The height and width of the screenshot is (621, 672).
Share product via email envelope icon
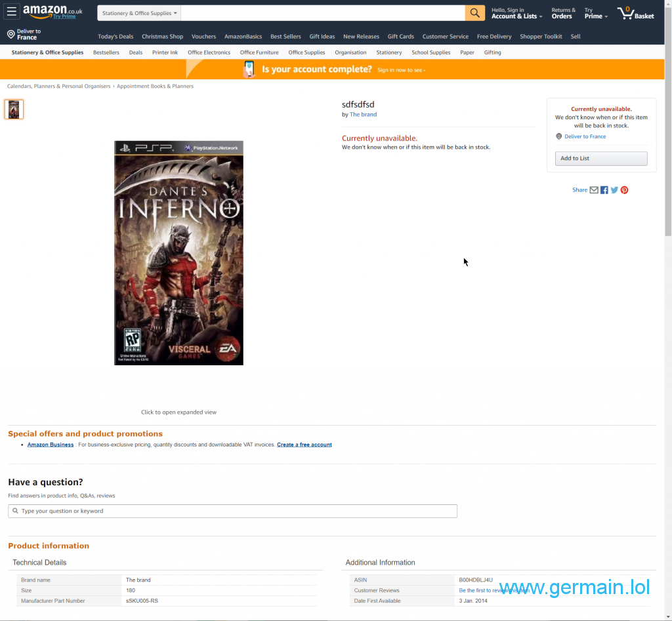[594, 190]
